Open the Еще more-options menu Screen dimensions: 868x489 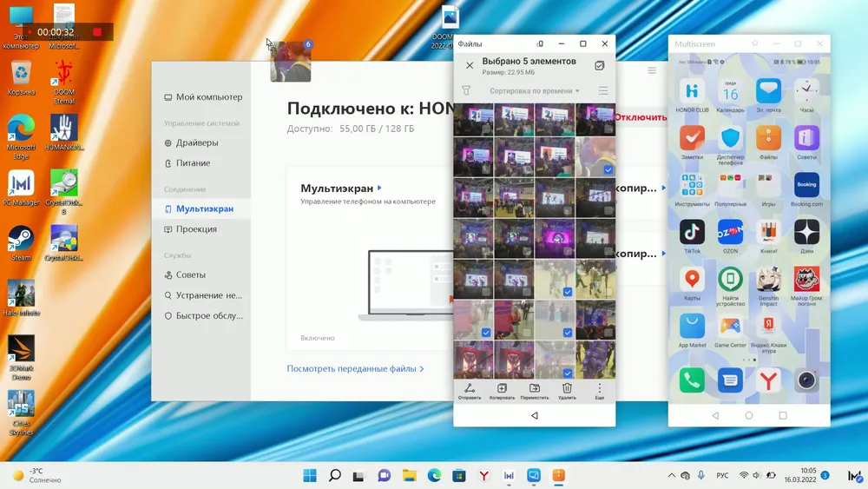(599, 390)
